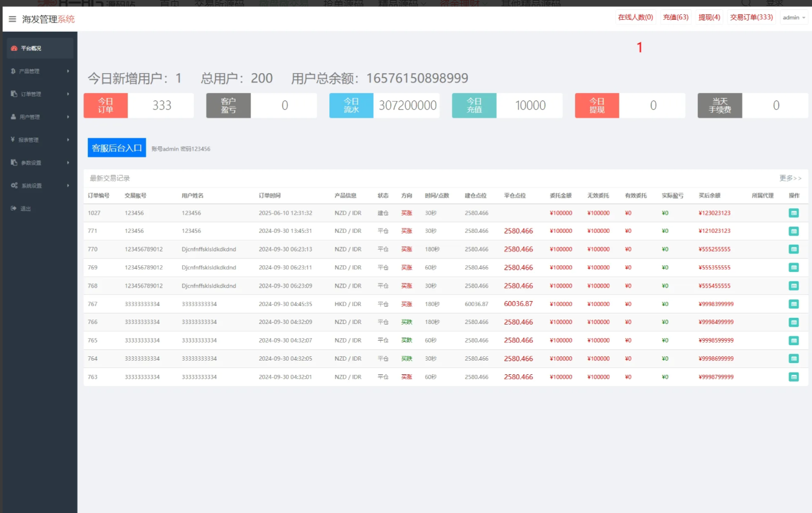Expand the 订单管理 submenu arrow

(x=68, y=94)
